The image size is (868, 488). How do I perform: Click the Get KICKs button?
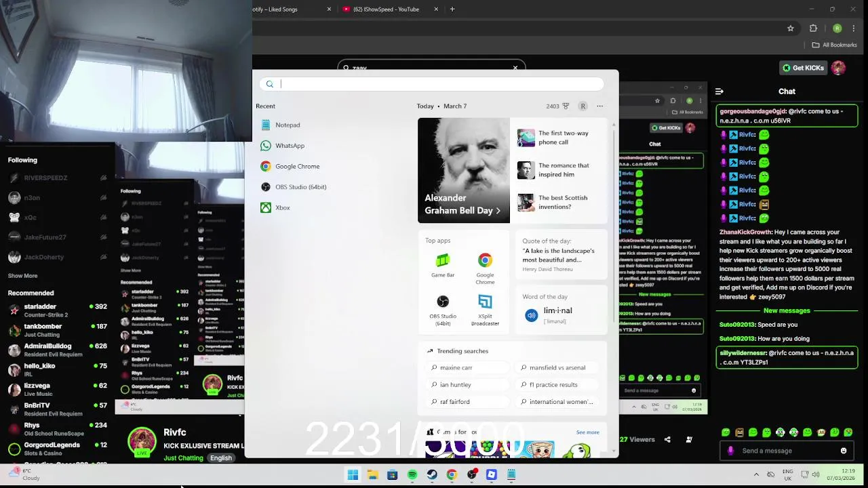click(803, 68)
